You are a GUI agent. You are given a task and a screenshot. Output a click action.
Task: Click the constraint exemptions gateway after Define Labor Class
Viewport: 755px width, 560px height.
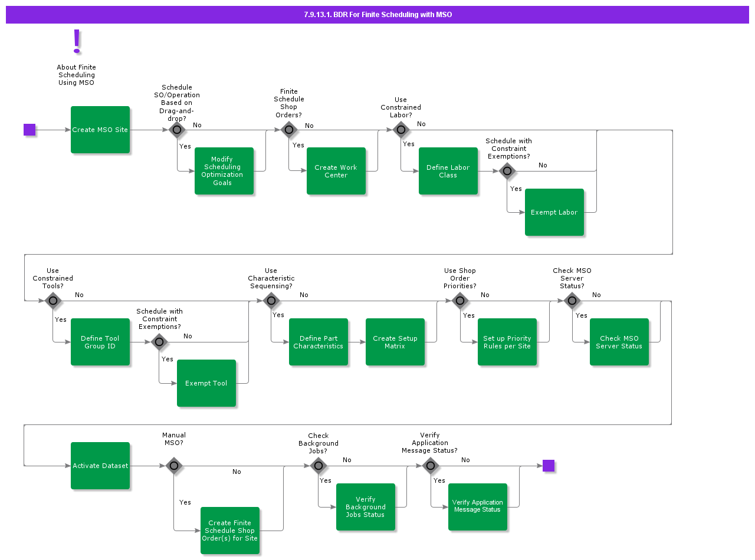[507, 171]
